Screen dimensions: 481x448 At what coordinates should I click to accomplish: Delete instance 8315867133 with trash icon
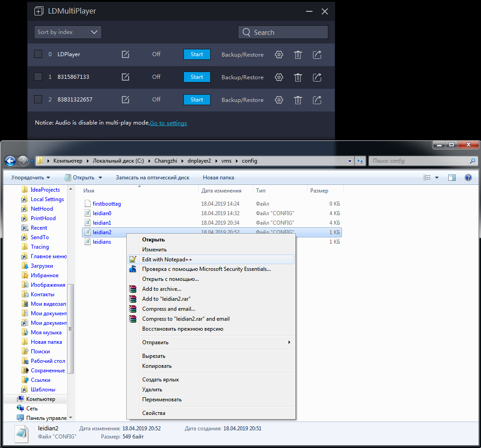pyautogui.click(x=298, y=77)
